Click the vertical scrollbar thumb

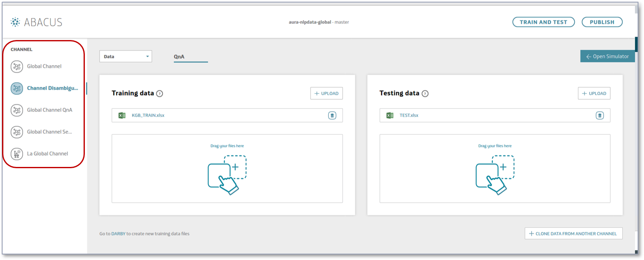pyautogui.click(x=636, y=44)
